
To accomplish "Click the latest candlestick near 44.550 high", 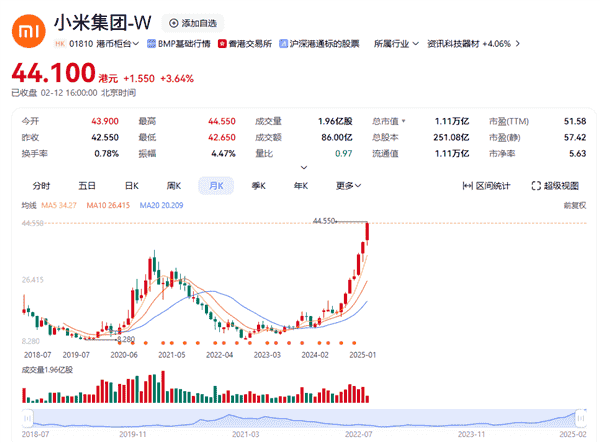I will (x=369, y=232).
